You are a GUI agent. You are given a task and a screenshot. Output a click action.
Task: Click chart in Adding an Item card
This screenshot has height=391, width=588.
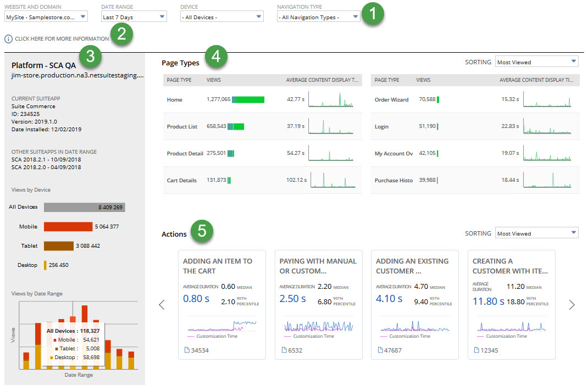coord(222,326)
